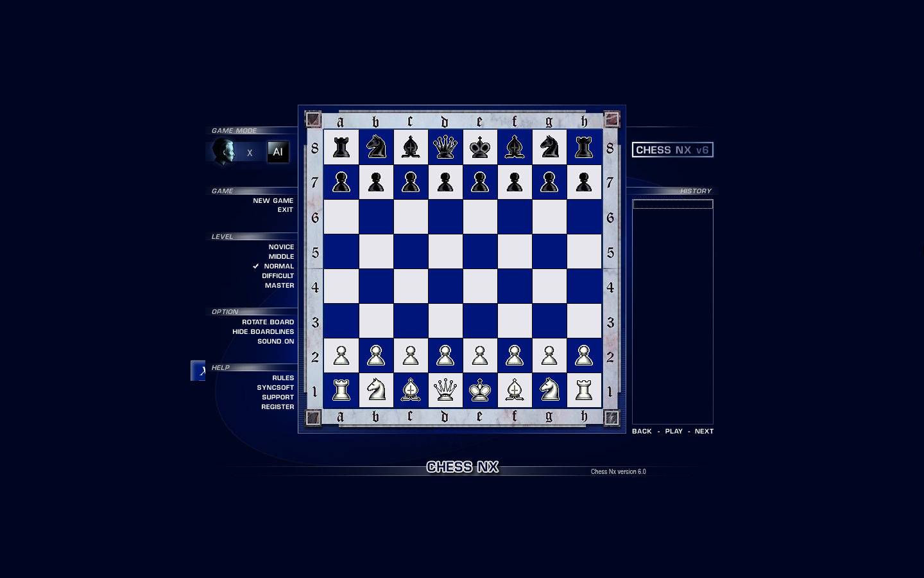This screenshot has height=578, width=924.
Task: Select the first row in History list
Action: (672, 204)
